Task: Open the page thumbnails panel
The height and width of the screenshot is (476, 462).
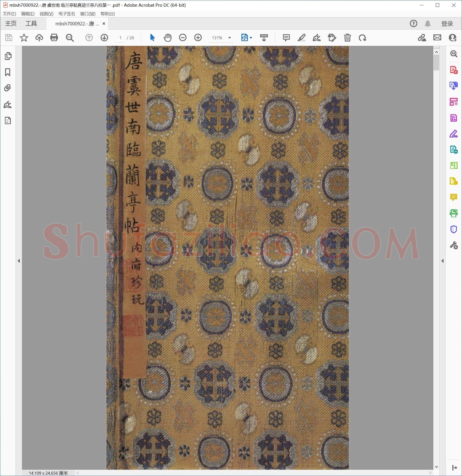Action: 8,56
